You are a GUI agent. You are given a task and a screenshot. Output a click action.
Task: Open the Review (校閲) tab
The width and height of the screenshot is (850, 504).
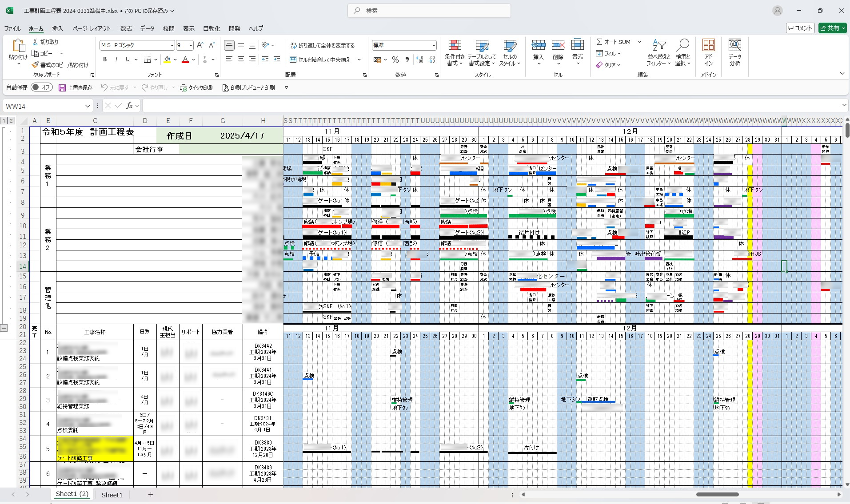[169, 29]
